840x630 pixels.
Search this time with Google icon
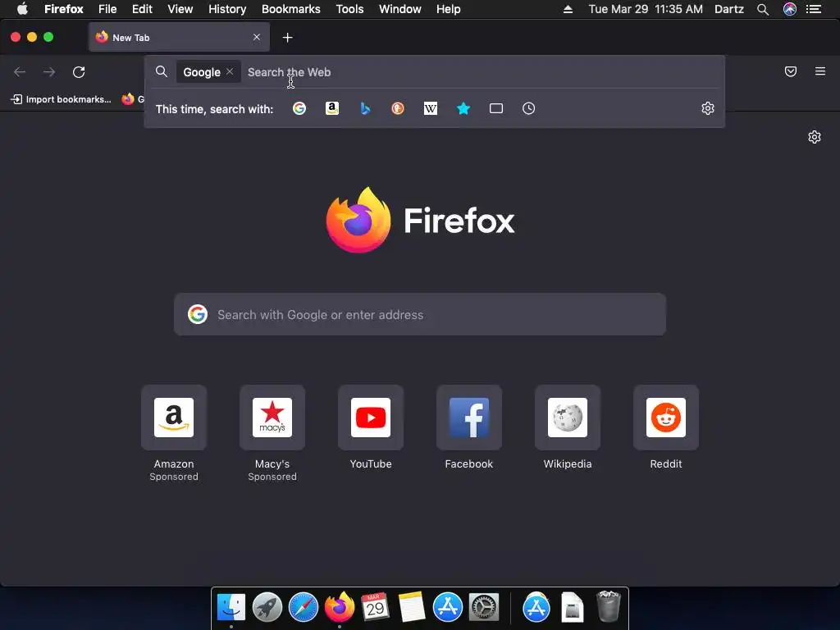coord(299,109)
